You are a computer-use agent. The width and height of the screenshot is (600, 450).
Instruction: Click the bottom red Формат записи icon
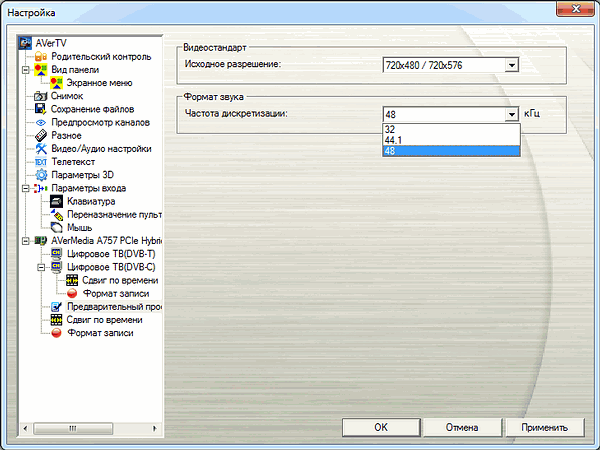coord(56,333)
